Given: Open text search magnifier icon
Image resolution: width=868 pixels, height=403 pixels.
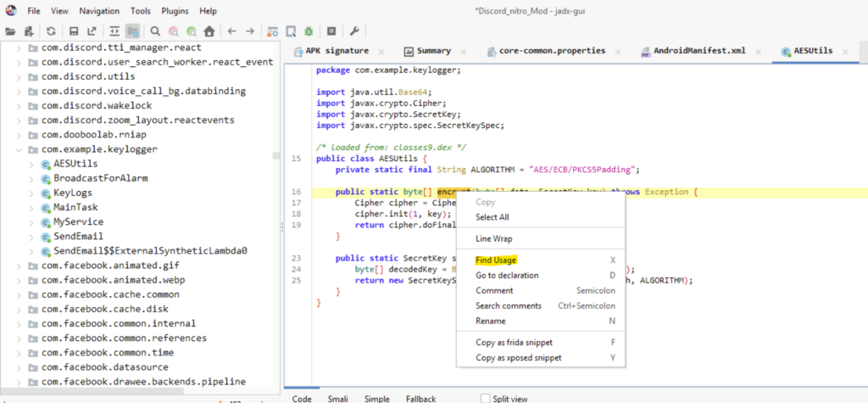Looking at the screenshot, I should pyautogui.click(x=154, y=31).
